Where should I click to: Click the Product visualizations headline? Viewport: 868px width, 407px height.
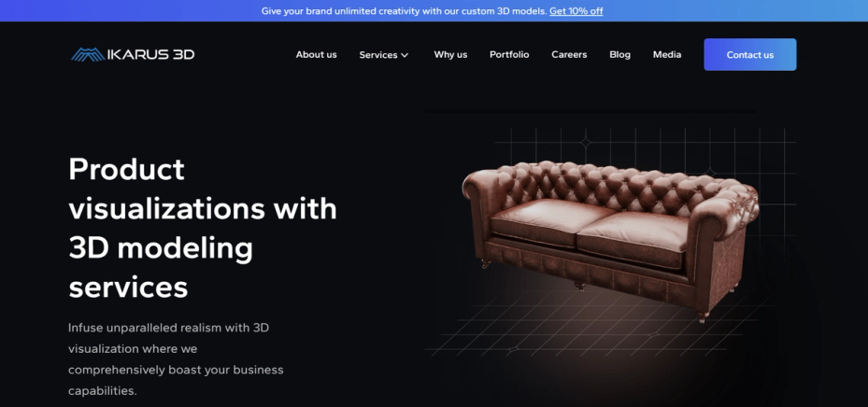coord(203,228)
